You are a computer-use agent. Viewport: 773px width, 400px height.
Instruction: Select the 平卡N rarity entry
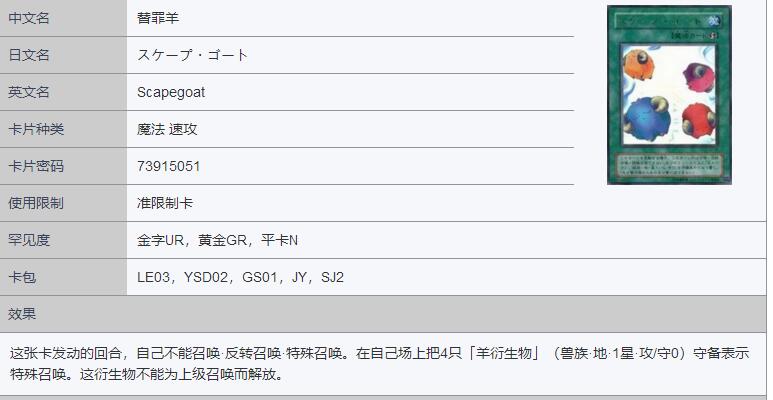(x=279, y=240)
